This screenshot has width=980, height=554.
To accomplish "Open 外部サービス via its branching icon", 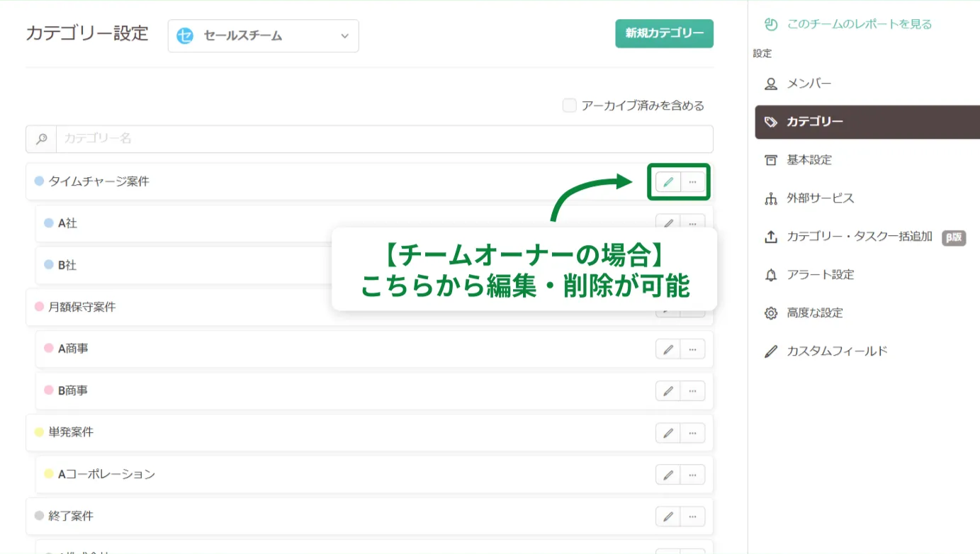I will coord(770,198).
